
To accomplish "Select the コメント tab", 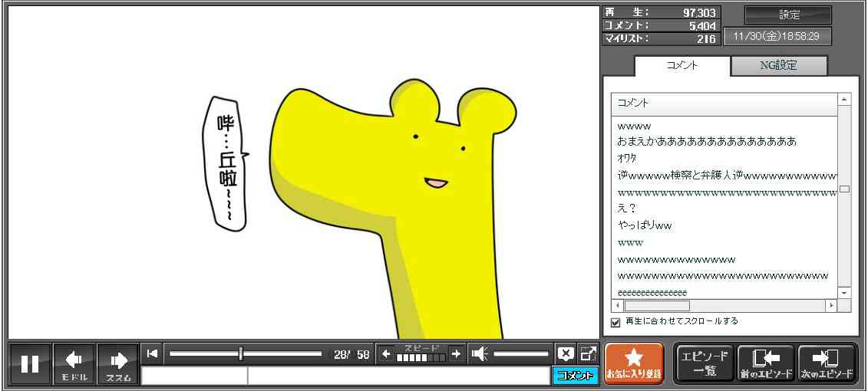I will [x=682, y=66].
